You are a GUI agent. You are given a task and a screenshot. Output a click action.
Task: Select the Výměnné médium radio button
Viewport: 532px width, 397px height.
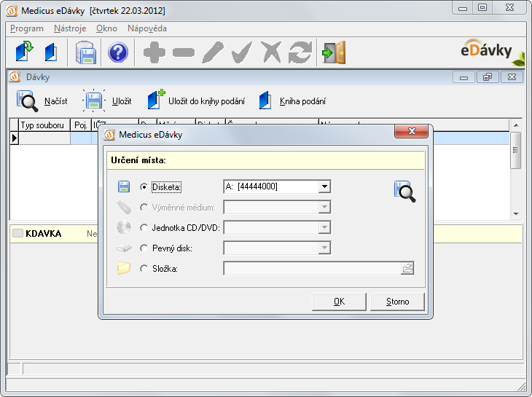tap(144, 207)
